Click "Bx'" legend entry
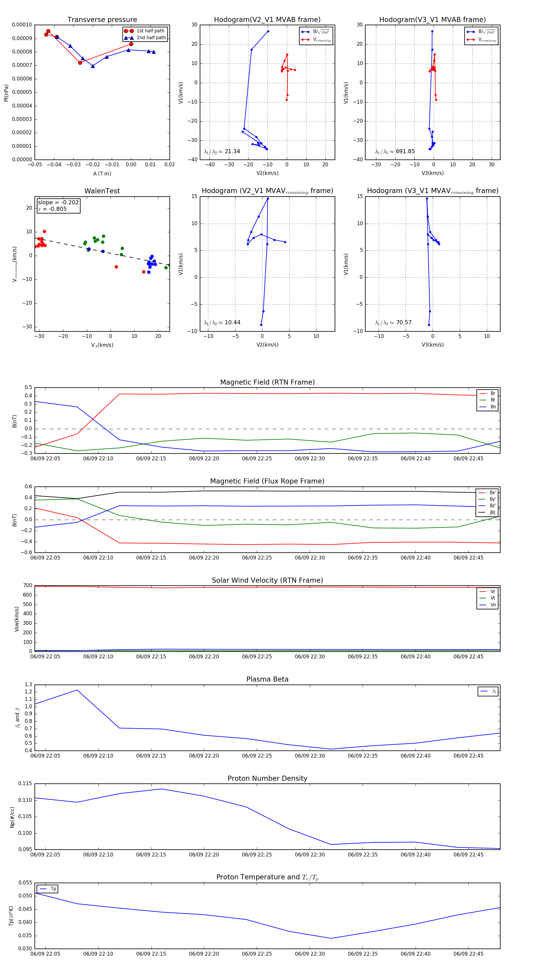Image resolution: width=535 pixels, height=980 pixels. click(487, 493)
